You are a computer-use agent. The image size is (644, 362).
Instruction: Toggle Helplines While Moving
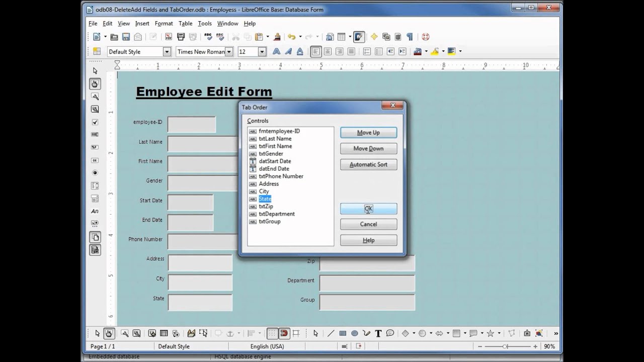tap(296, 333)
